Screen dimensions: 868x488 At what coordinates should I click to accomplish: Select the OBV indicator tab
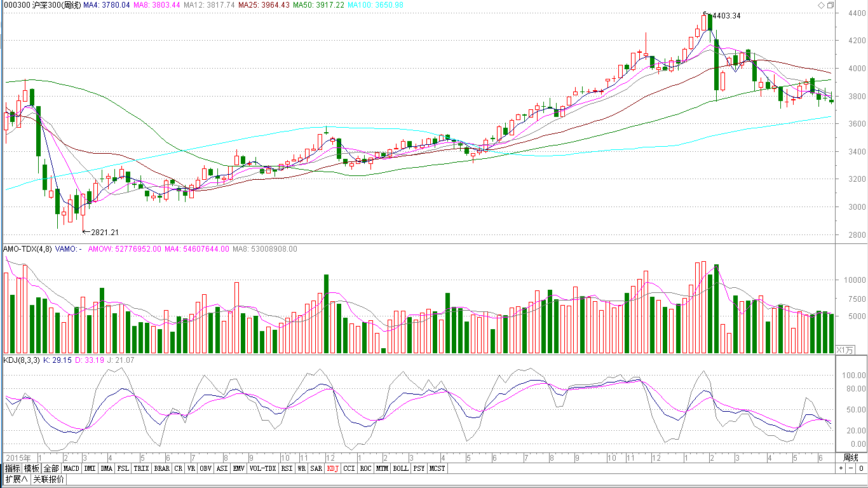(206, 468)
